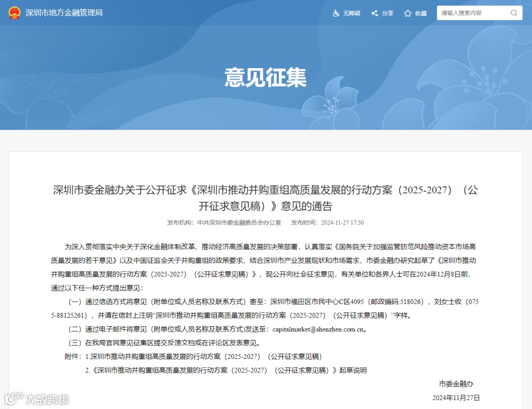The image size is (532, 409).
Task: Click the email capitalmarket@shenzhen.com.cn
Action: click(318, 329)
